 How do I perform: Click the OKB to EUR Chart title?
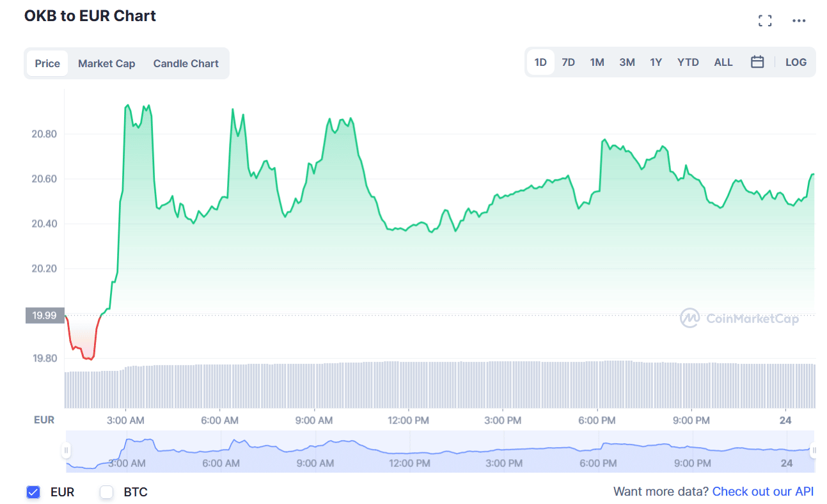click(x=90, y=16)
